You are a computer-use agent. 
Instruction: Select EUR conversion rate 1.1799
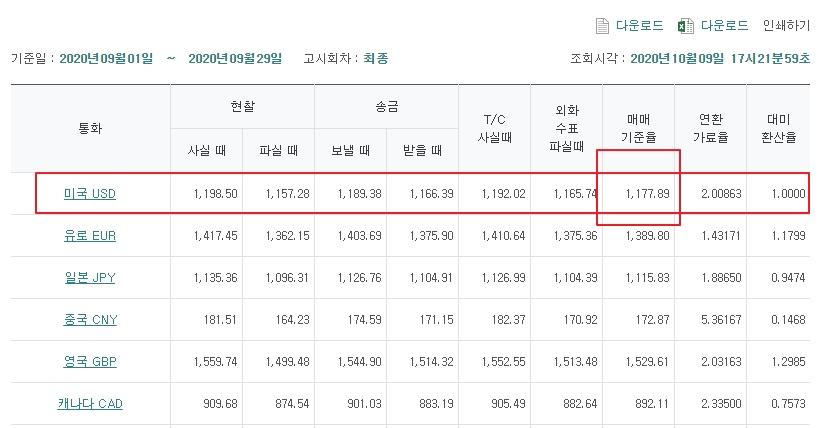pyautogui.click(x=788, y=236)
